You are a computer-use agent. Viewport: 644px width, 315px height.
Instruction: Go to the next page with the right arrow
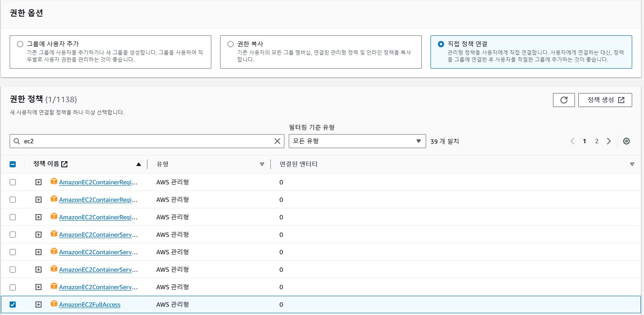coord(609,141)
